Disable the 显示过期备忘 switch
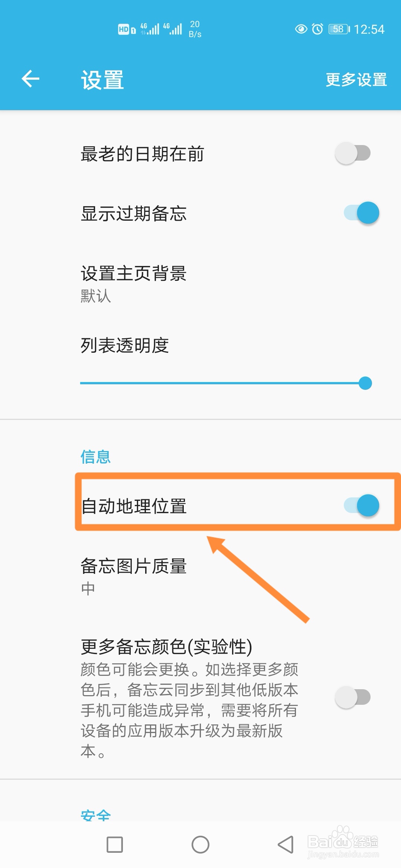 tap(360, 212)
